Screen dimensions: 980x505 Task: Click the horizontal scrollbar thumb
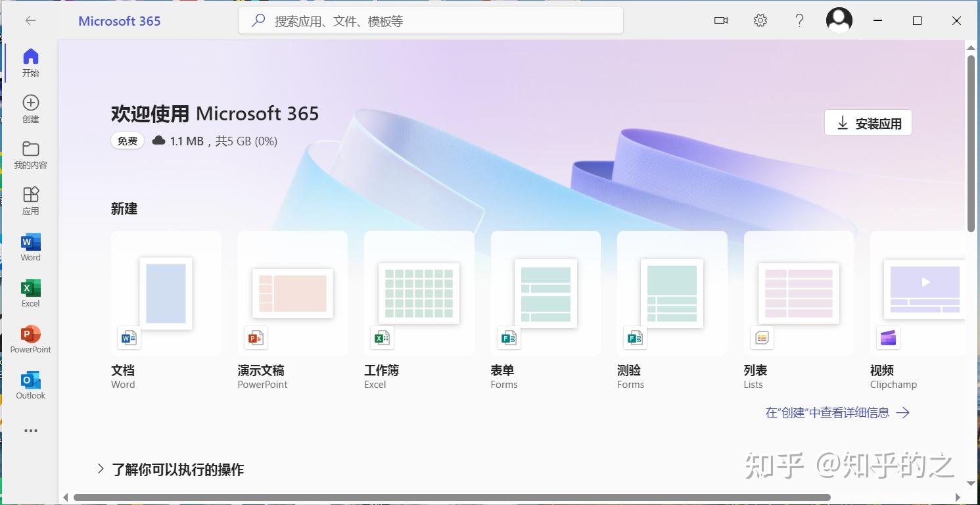point(452,498)
